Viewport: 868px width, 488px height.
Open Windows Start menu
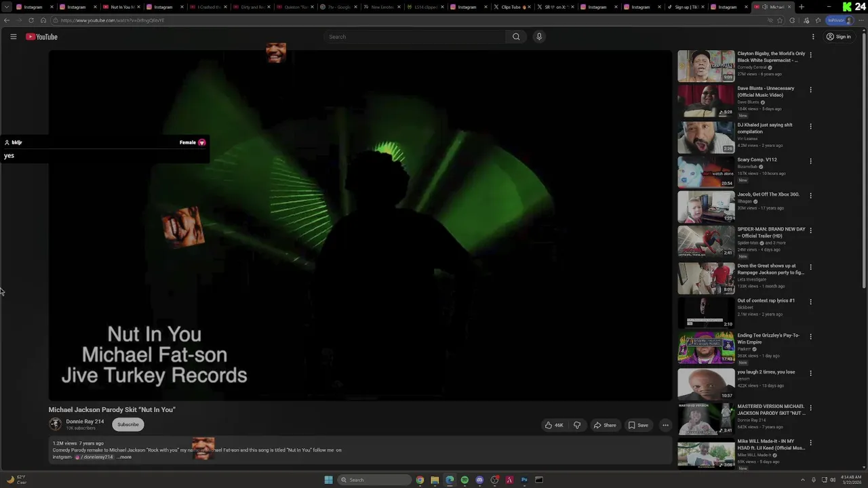tap(328, 480)
